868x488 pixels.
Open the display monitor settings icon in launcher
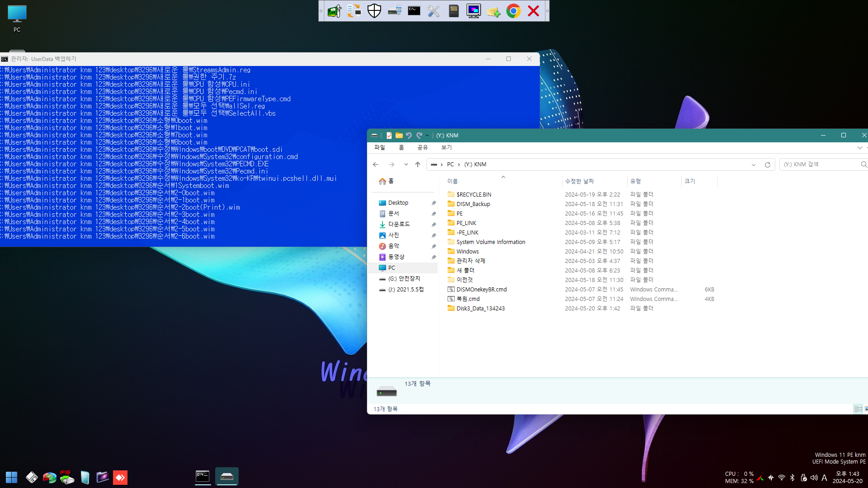(x=474, y=11)
